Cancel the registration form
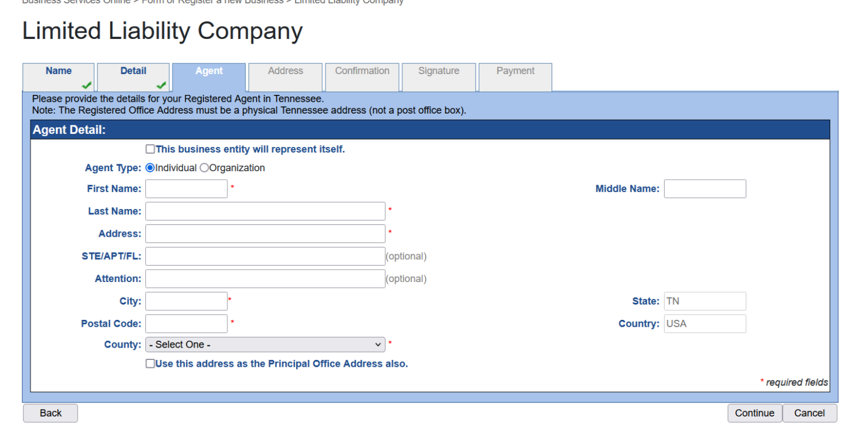Screen dimensions: 868x434 point(810,413)
